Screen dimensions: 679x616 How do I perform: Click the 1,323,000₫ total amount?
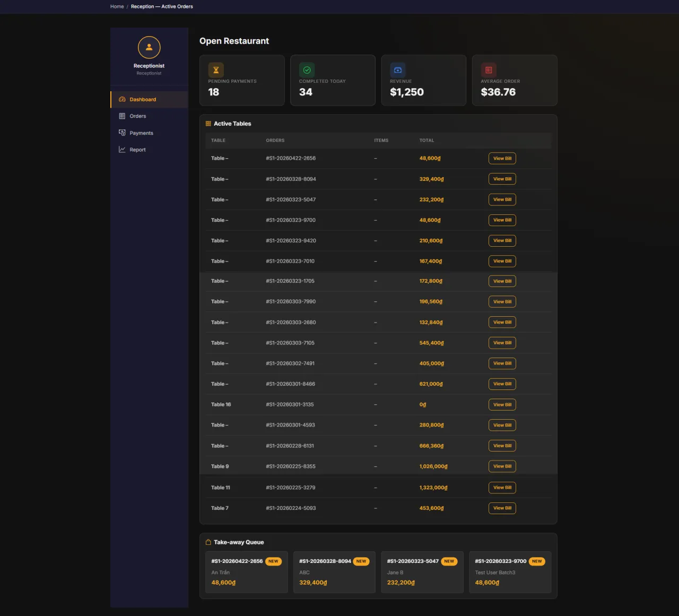click(x=433, y=488)
